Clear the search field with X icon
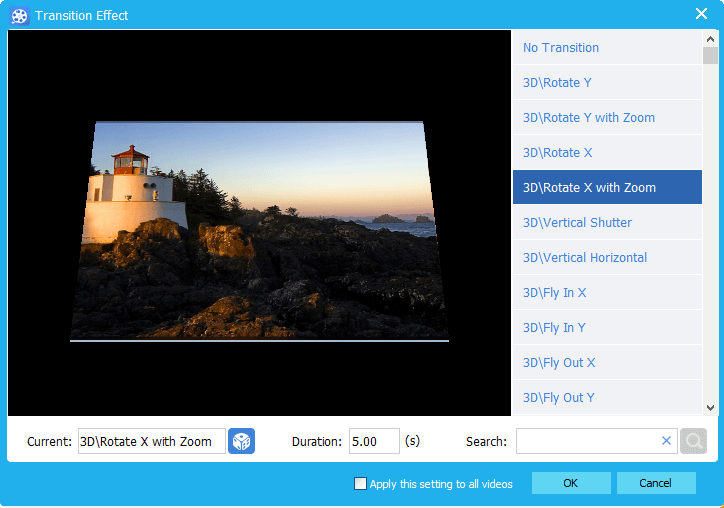The height and width of the screenshot is (508, 724). click(x=666, y=441)
